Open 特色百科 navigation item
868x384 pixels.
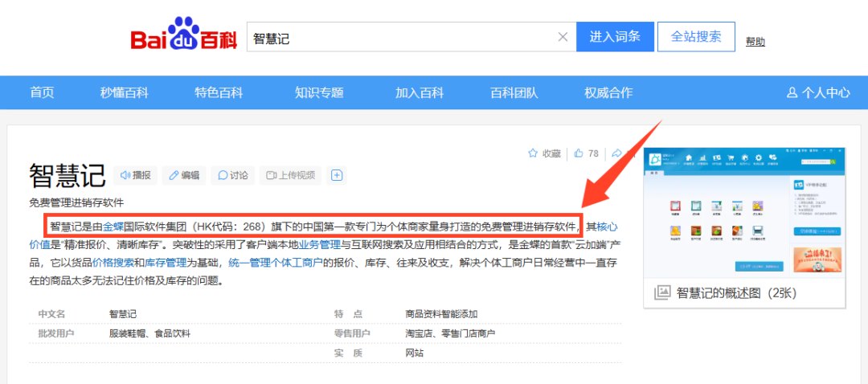pos(219,92)
